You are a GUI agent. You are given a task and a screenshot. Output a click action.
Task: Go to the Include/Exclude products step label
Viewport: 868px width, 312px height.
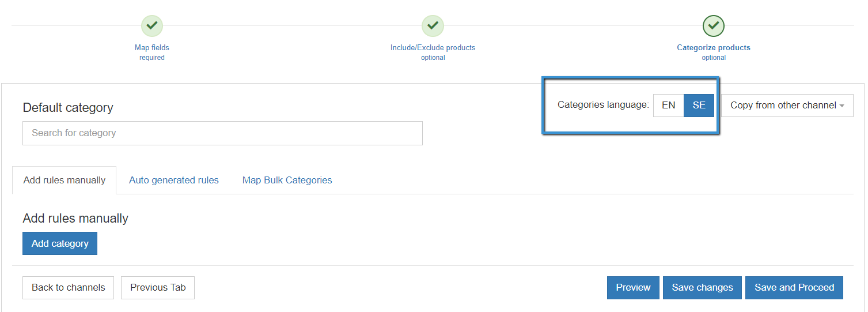(433, 48)
